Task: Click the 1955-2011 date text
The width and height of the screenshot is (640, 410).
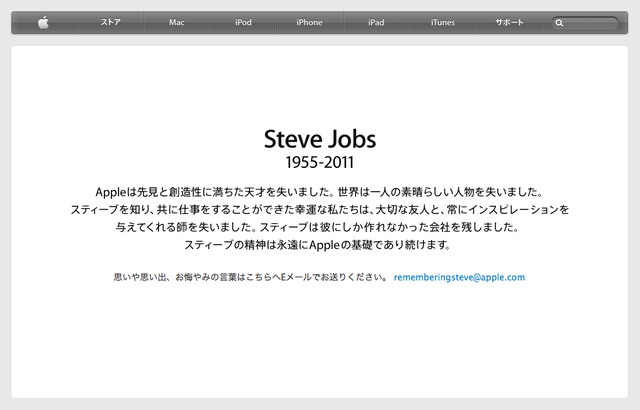Action: [320, 162]
